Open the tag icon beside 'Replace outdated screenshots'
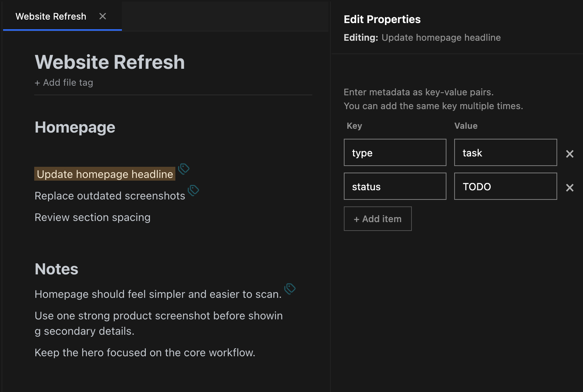The height and width of the screenshot is (392, 583). pyautogui.click(x=194, y=190)
